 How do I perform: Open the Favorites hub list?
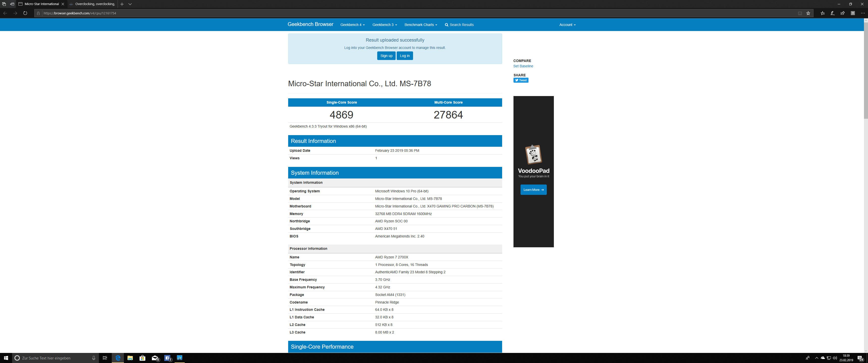tap(823, 13)
